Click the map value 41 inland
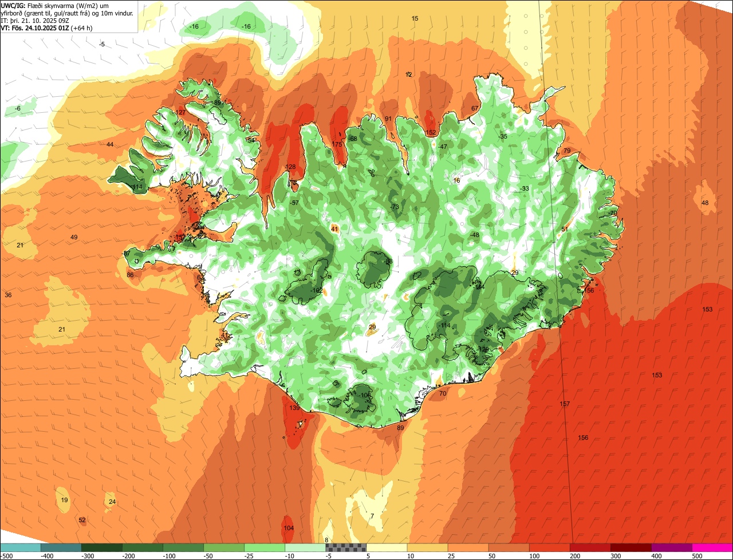The width and height of the screenshot is (733, 560). (335, 228)
